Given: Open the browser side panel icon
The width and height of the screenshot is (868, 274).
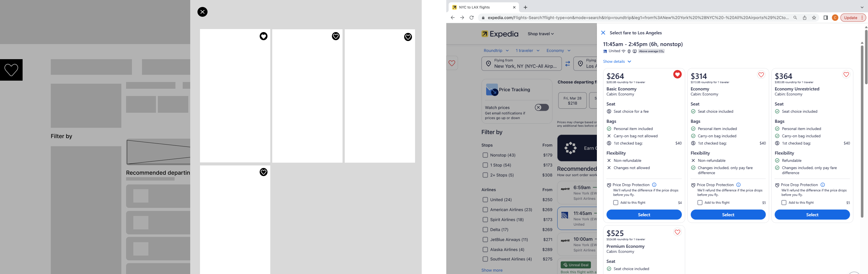Looking at the screenshot, I should [826, 18].
